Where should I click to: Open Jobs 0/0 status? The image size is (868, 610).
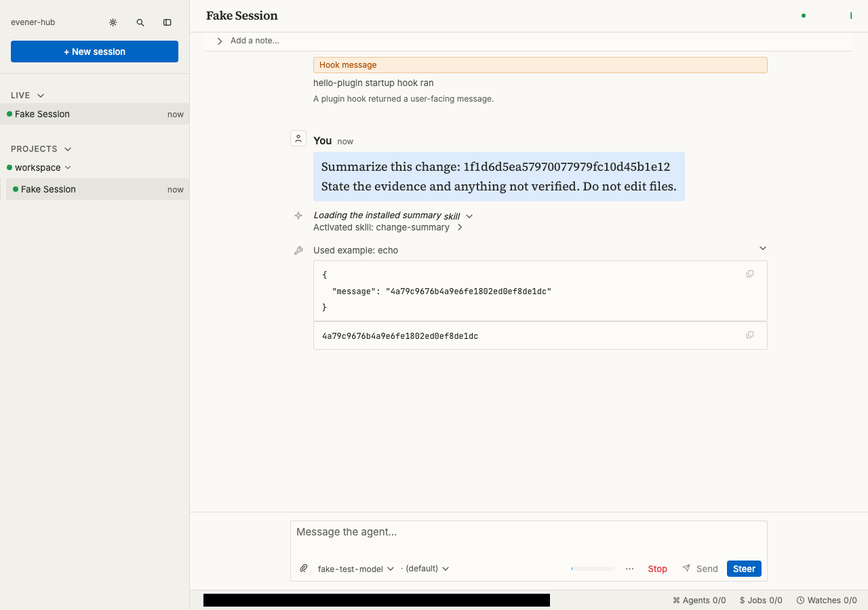pyautogui.click(x=761, y=601)
